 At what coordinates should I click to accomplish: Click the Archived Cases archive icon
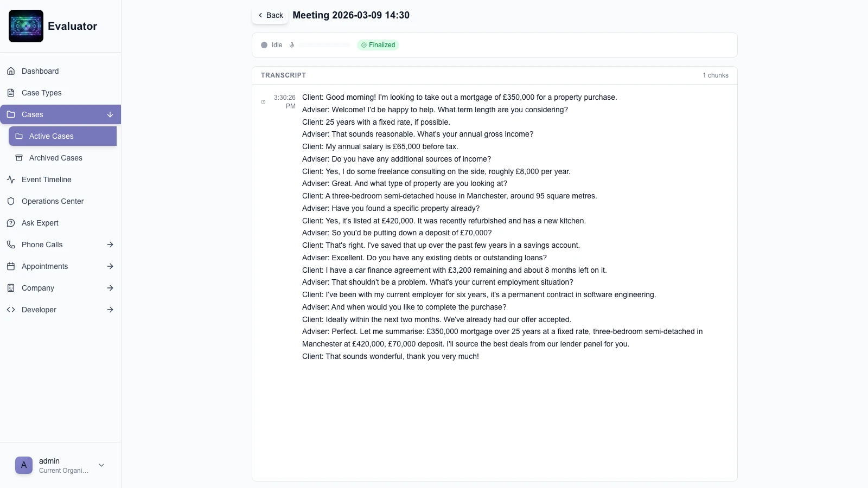[19, 158]
